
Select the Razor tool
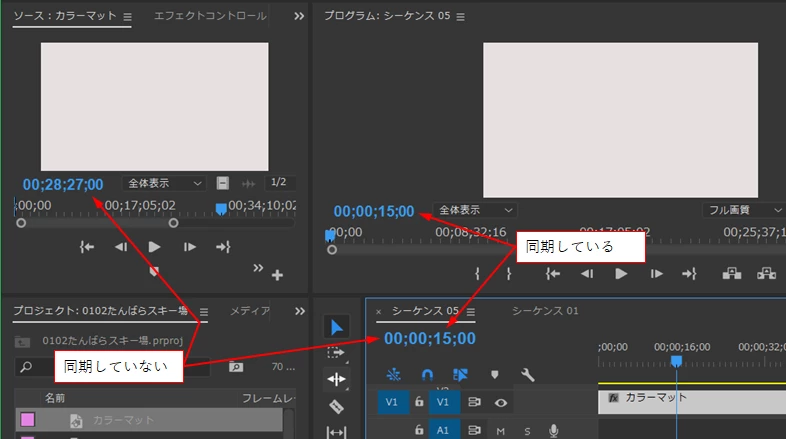pyautogui.click(x=336, y=406)
